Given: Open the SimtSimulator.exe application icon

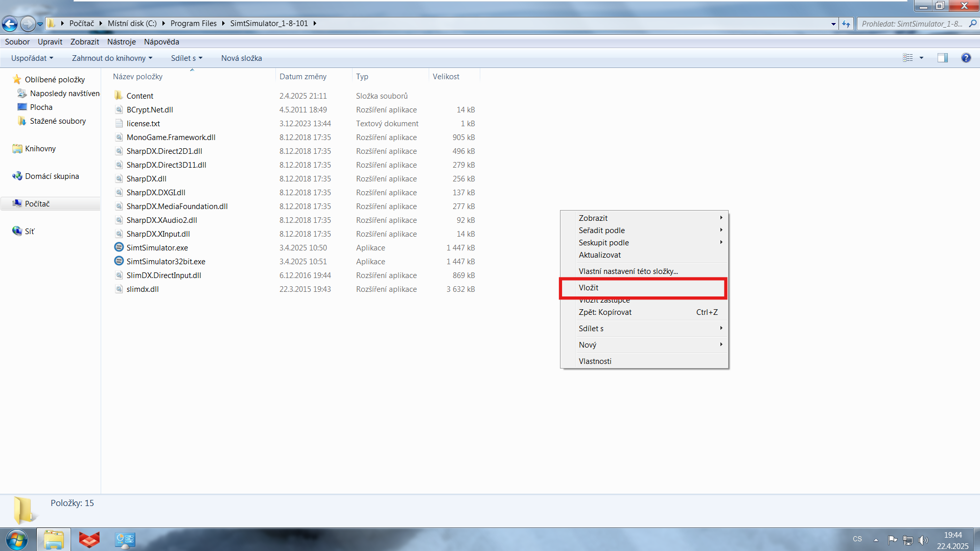Looking at the screenshot, I should pos(119,247).
